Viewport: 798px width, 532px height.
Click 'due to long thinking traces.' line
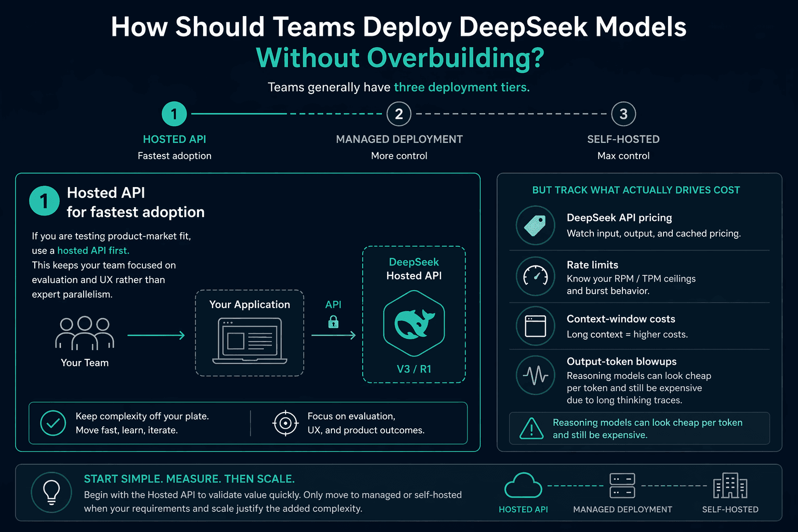(x=624, y=400)
